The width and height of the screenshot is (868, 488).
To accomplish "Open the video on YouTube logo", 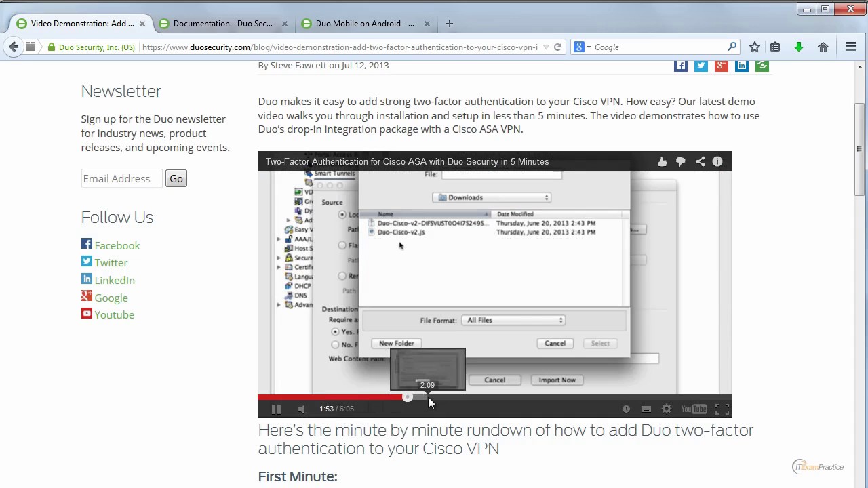I will [694, 409].
